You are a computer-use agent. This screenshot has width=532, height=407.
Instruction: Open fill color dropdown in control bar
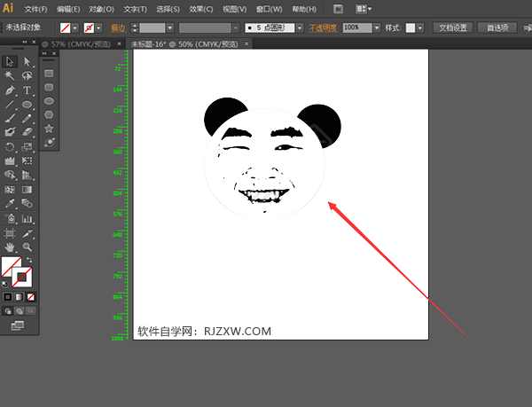pos(75,27)
